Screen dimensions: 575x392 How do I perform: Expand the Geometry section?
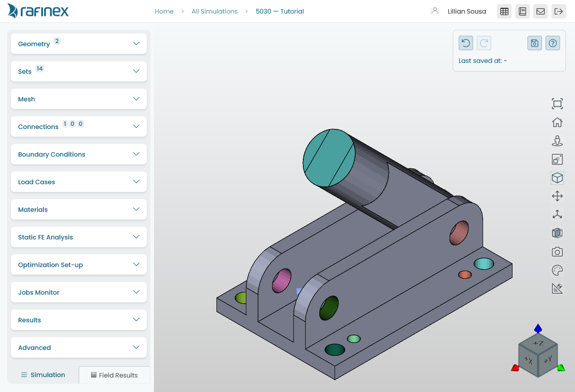tap(79, 43)
